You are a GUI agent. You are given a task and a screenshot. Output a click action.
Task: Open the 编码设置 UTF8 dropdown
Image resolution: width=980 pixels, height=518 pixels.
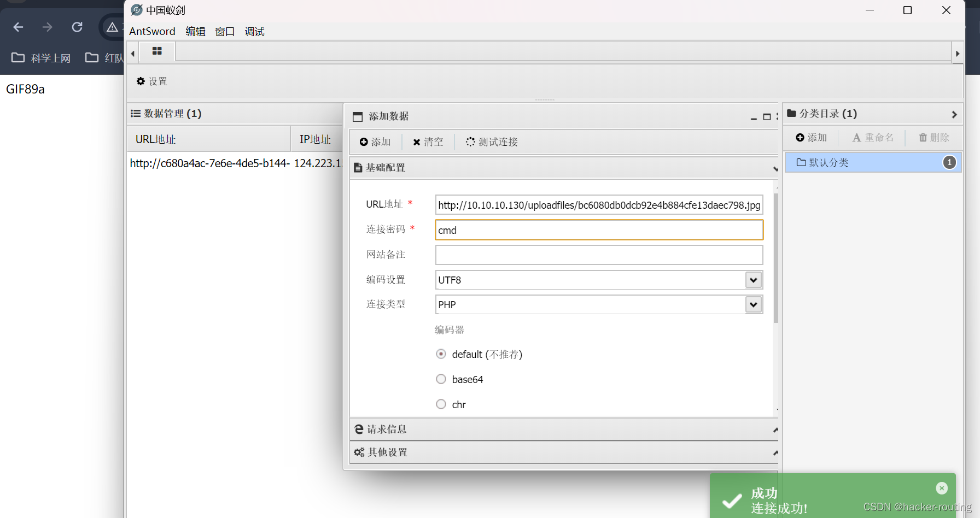(x=753, y=280)
